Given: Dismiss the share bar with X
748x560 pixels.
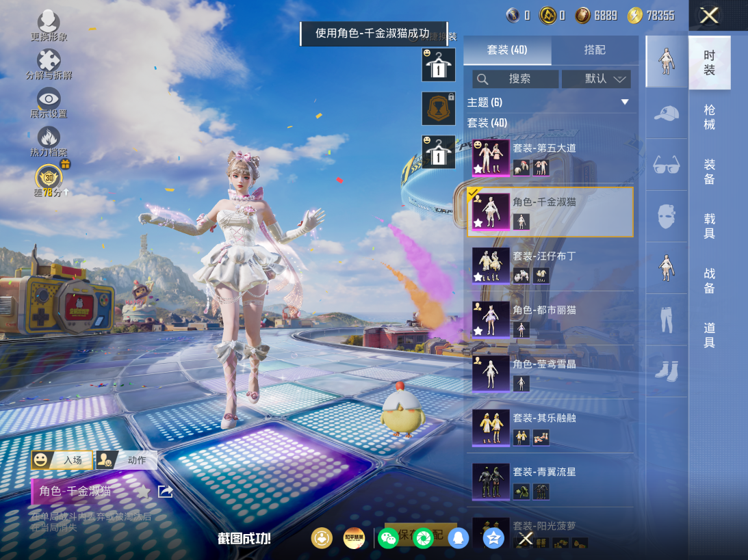Looking at the screenshot, I should pos(526,539).
